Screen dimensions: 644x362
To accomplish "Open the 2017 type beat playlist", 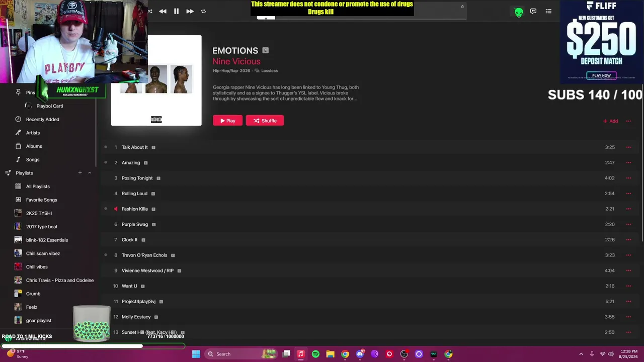I will pos(42,227).
